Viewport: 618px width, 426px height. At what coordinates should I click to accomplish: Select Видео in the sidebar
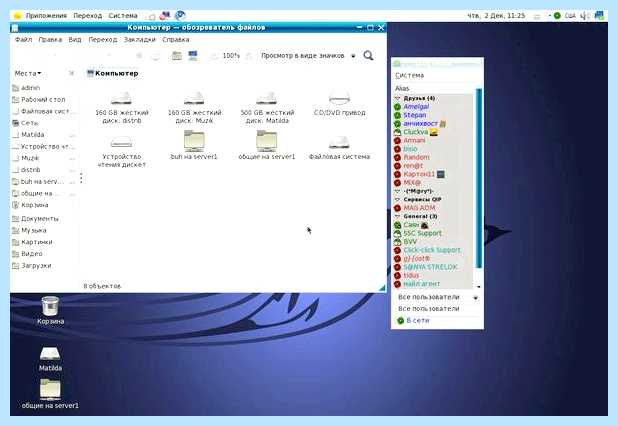click(27, 254)
